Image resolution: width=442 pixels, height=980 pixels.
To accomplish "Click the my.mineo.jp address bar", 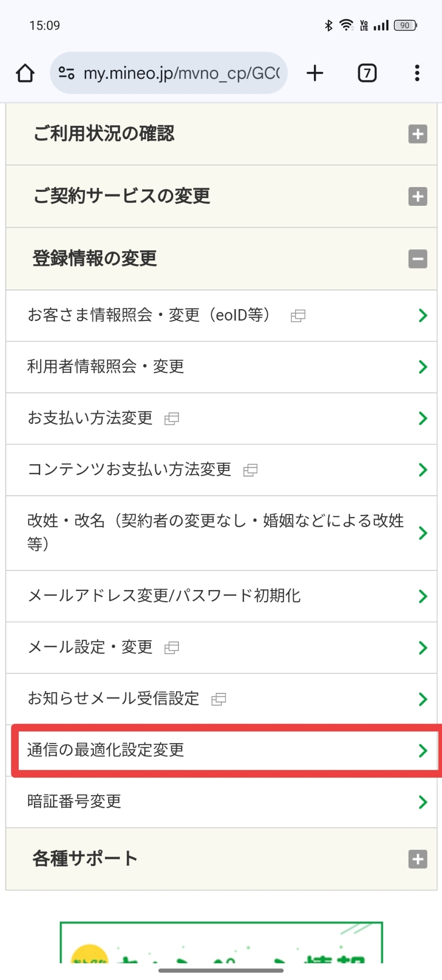I will pos(182,73).
